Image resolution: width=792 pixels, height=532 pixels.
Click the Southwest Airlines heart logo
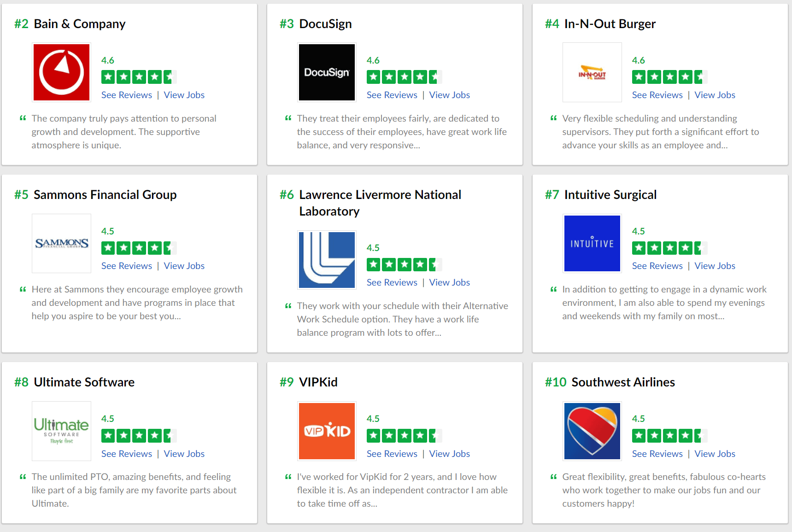pos(592,431)
